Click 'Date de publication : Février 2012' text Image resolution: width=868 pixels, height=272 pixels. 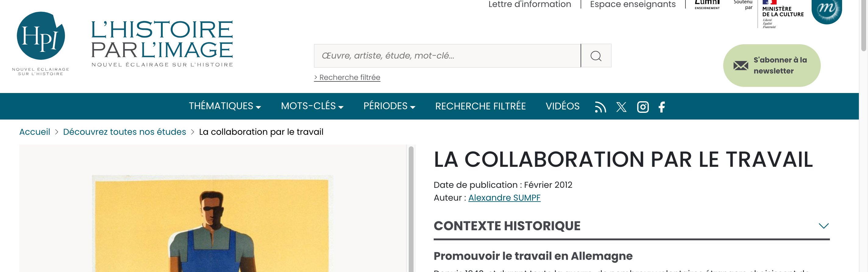[503, 185]
